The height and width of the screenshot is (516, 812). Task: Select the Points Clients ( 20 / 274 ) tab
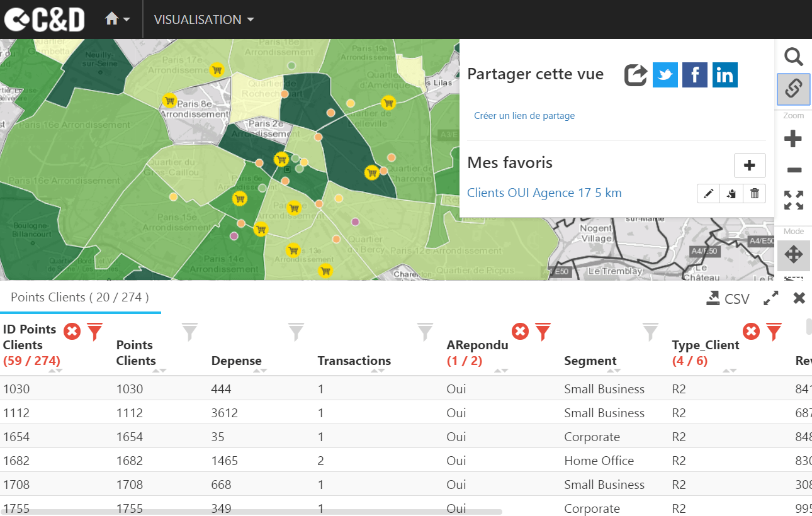click(x=80, y=297)
